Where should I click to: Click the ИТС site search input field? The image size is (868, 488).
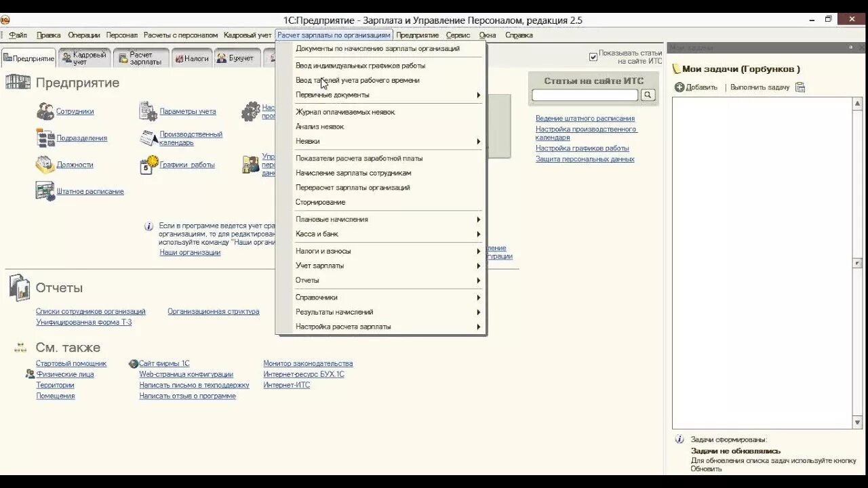pyautogui.click(x=585, y=96)
